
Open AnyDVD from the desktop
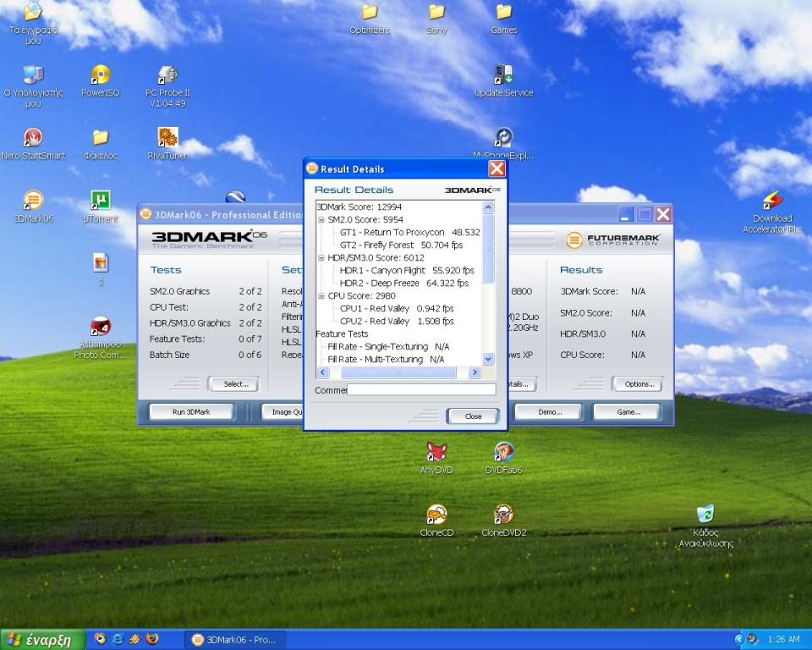pyautogui.click(x=436, y=458)
